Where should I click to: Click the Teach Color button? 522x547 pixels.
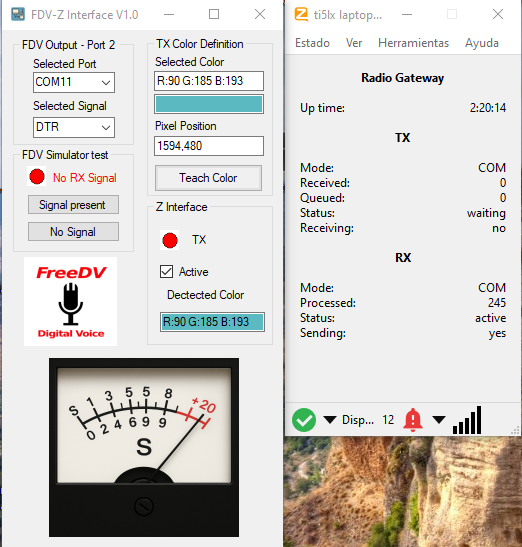click(x=208, y=178)
